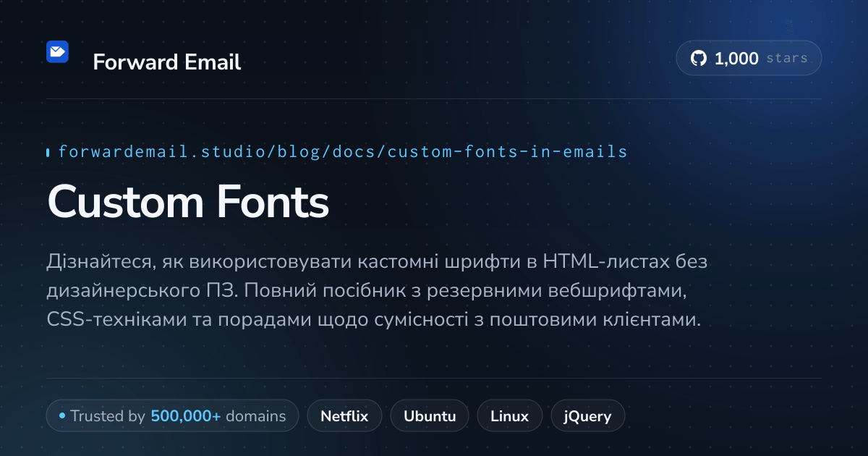Viewport: 868px width, 456px height.
Task: Click the word stars in the GitHub badge
Action: [787, 59]
